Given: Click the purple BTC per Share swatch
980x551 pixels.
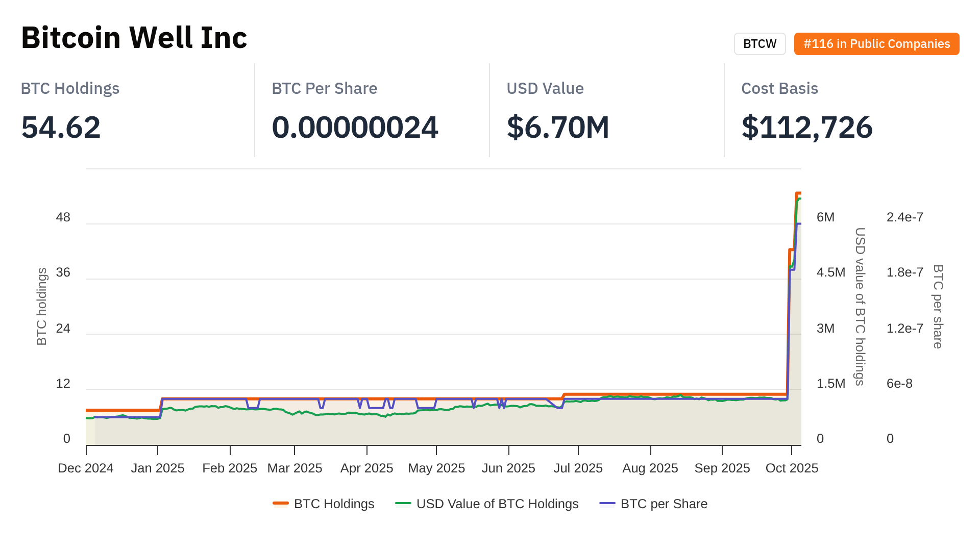Looking at the screenshot, I should point(607,504).
